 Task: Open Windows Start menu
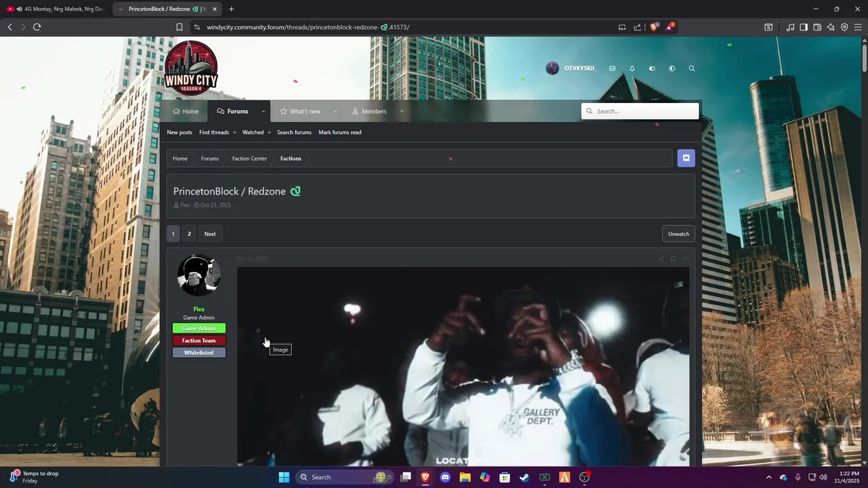(284, 477)
